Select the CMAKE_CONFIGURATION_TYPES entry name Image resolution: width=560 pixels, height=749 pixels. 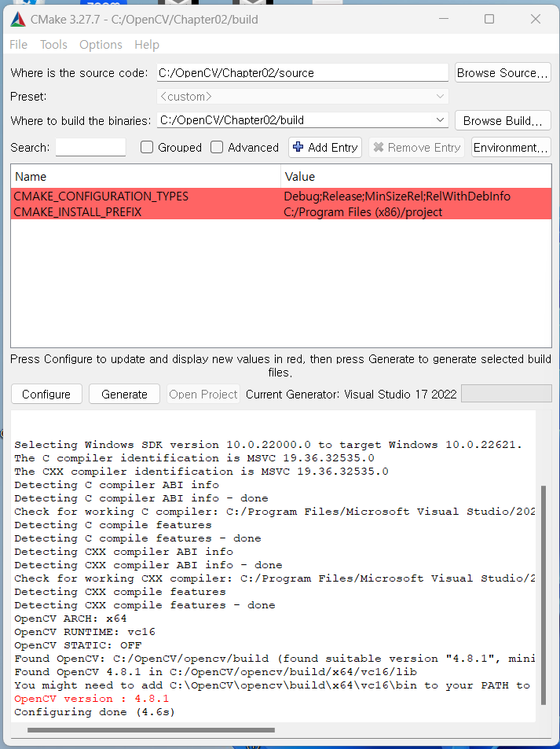(x=101, y=196)
